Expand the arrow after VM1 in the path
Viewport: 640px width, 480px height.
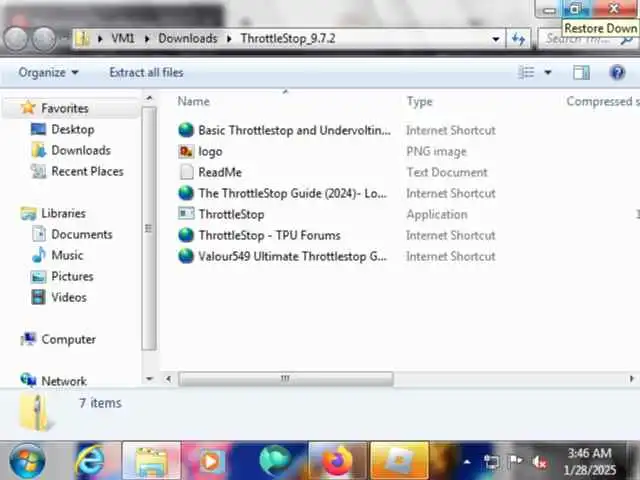[x=147, y=39]
